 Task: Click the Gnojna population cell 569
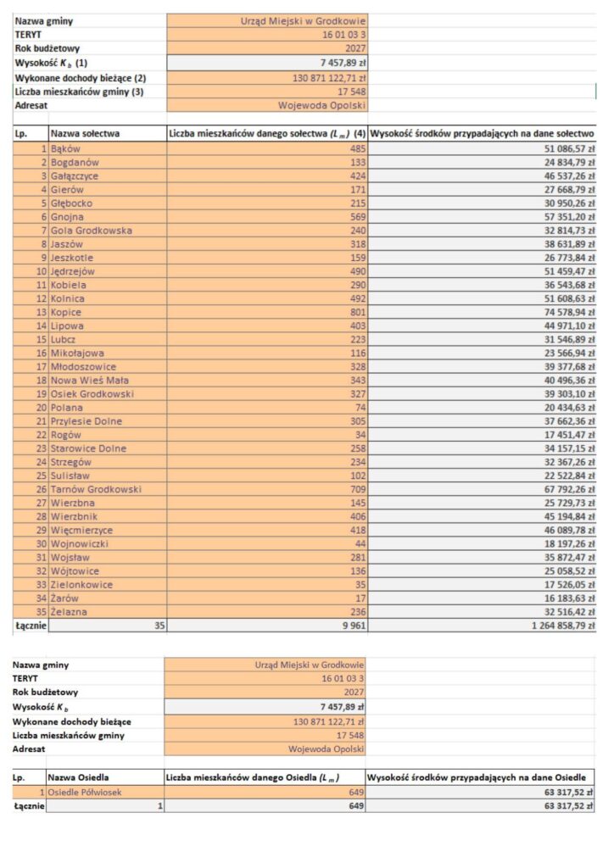[267, 217]
